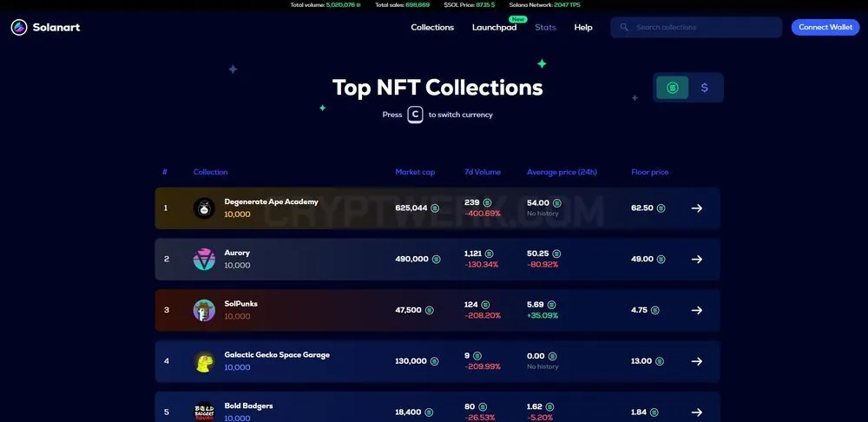Screen dimensions: 868x422
Task: Click the search magnifier icon
Action: coord(624,27)
